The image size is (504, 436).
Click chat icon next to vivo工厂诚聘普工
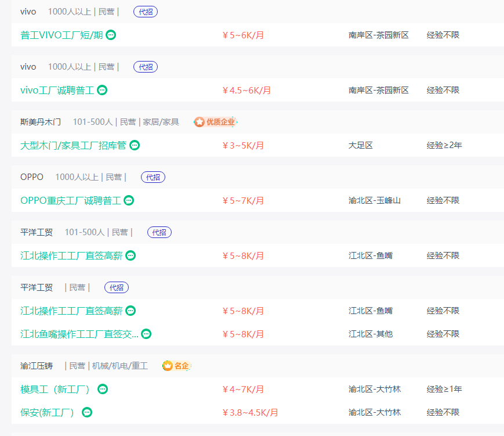tap(102, 90)
